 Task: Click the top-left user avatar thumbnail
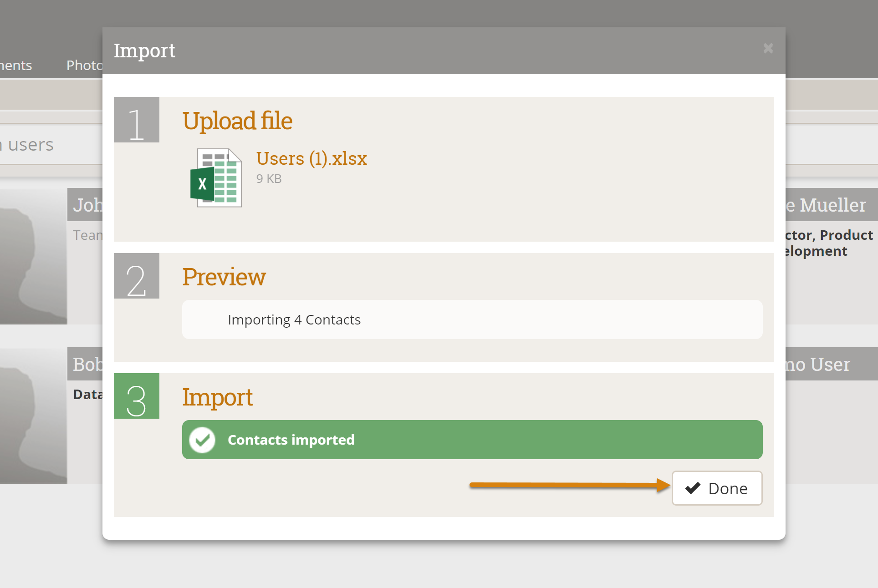tap(33, 256)
